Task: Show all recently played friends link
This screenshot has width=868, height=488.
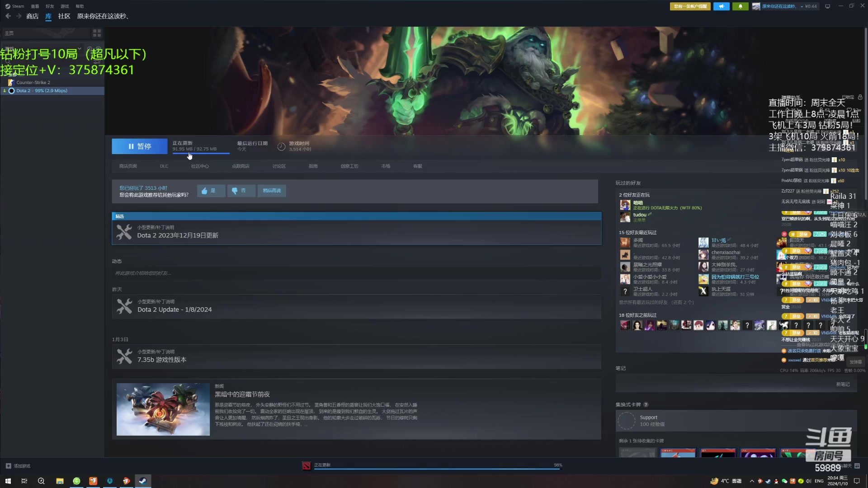Action: click(x=656, y=302)
